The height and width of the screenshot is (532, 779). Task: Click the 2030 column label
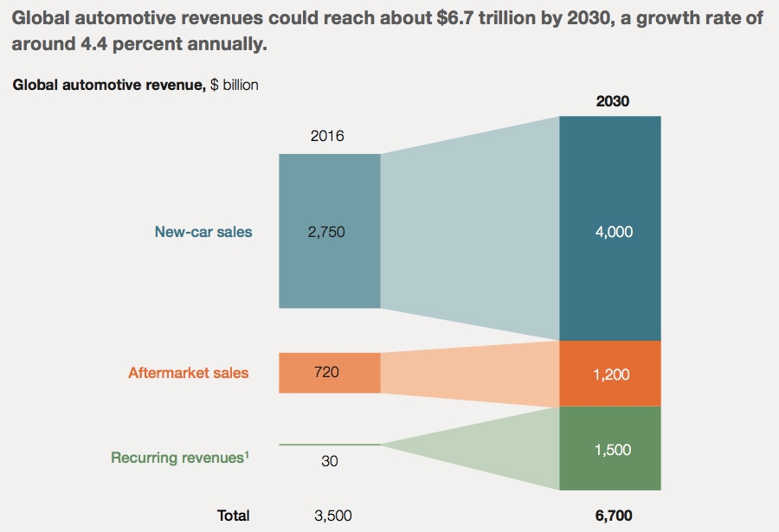point(612,101)
